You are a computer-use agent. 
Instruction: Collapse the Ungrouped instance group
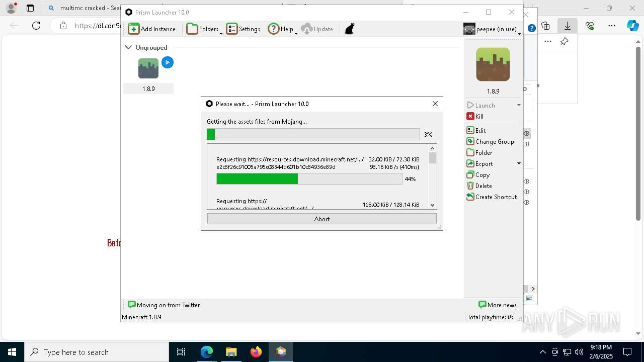(x=128, y=47)
